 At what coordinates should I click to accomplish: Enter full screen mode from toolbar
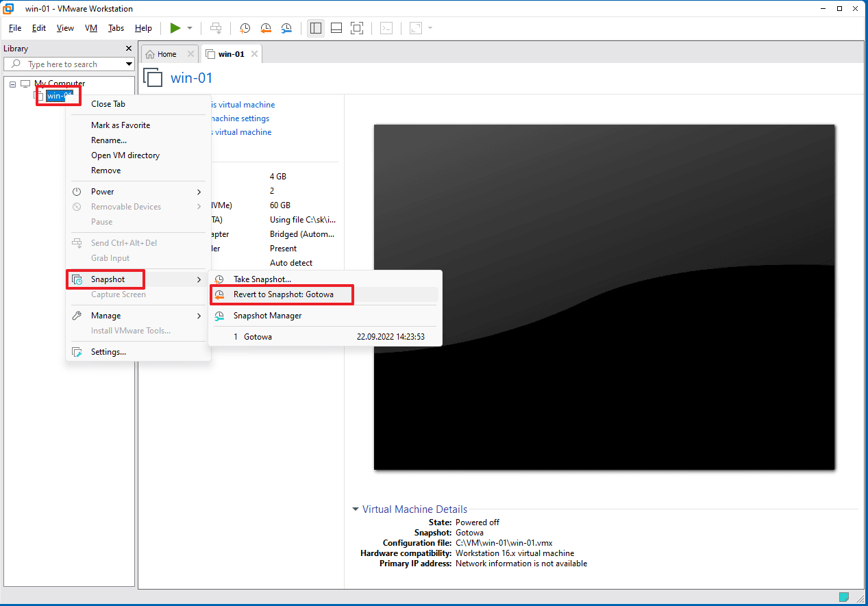pyautogui.click(x=357, y=28)
